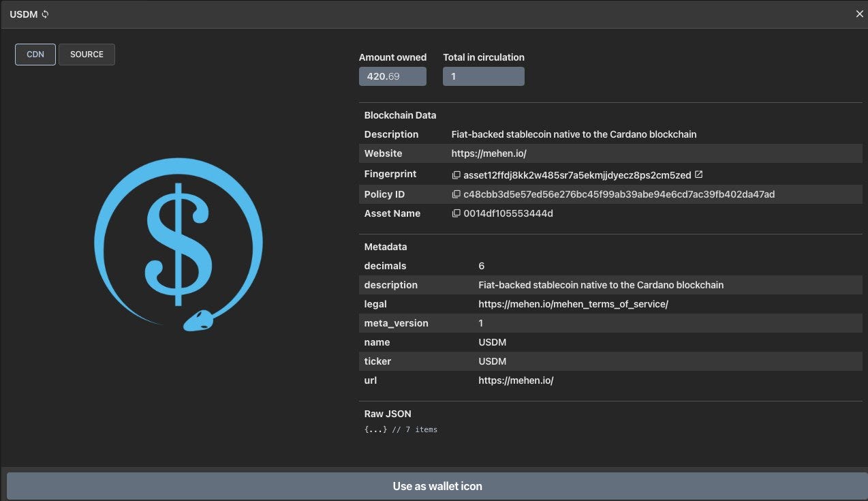
Task: Close the USDM dialog with the X
Action: pos(859,14)
